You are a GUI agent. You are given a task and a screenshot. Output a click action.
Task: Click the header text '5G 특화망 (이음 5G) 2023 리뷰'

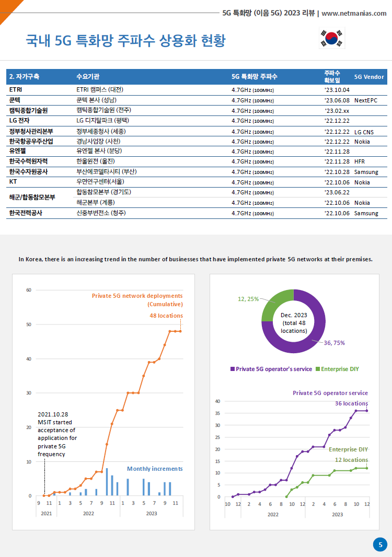(x=269, y=13)
